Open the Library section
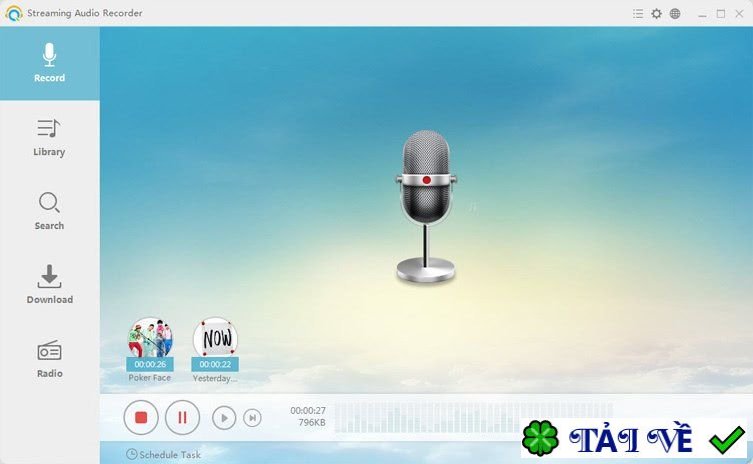753x464 pixels. pos(49,138)
